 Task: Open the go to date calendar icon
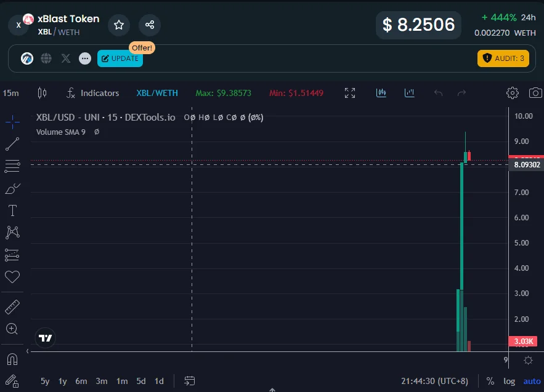189,382
